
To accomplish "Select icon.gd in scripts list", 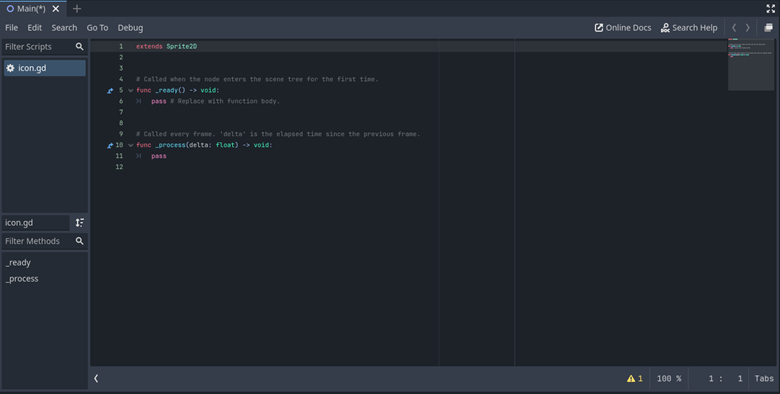I will click(45, 68).
